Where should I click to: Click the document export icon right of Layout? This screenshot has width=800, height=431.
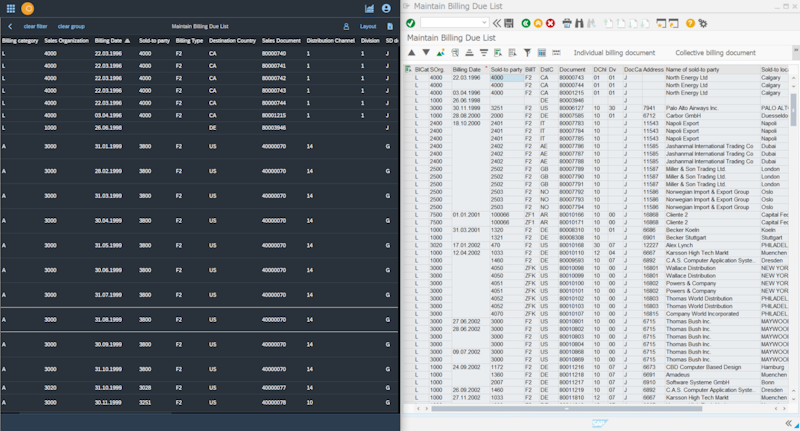click(390, 26)
